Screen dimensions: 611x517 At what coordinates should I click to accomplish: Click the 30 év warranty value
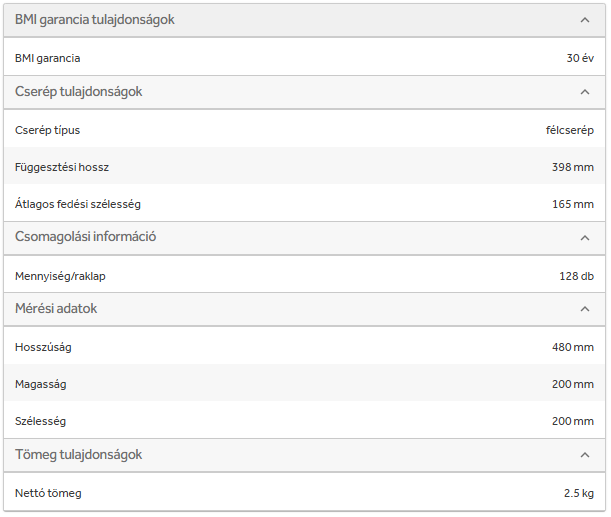pos(580,58)
